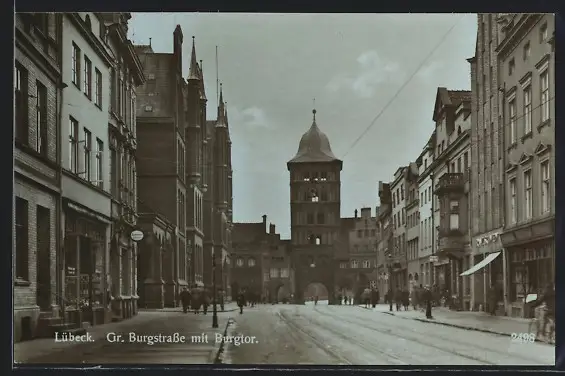Click the card number 2498
The width and height of the screenshot is (565, 376).
coord(523,338)
